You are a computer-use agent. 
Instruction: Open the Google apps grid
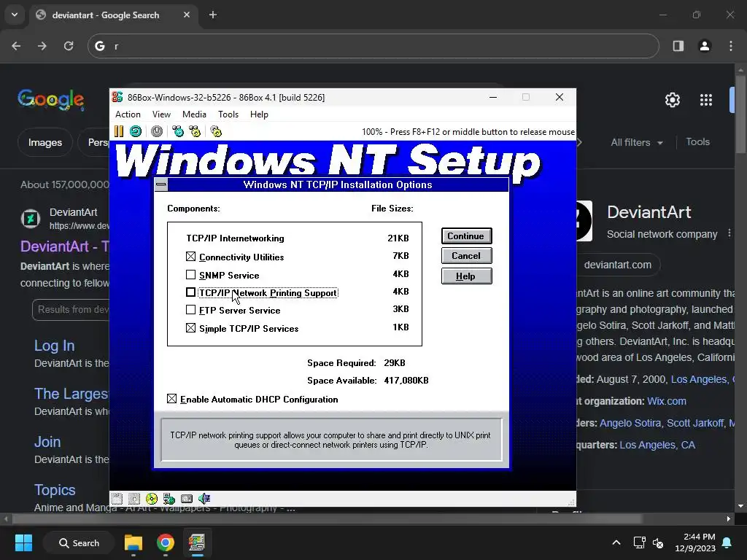click(706, 100)
